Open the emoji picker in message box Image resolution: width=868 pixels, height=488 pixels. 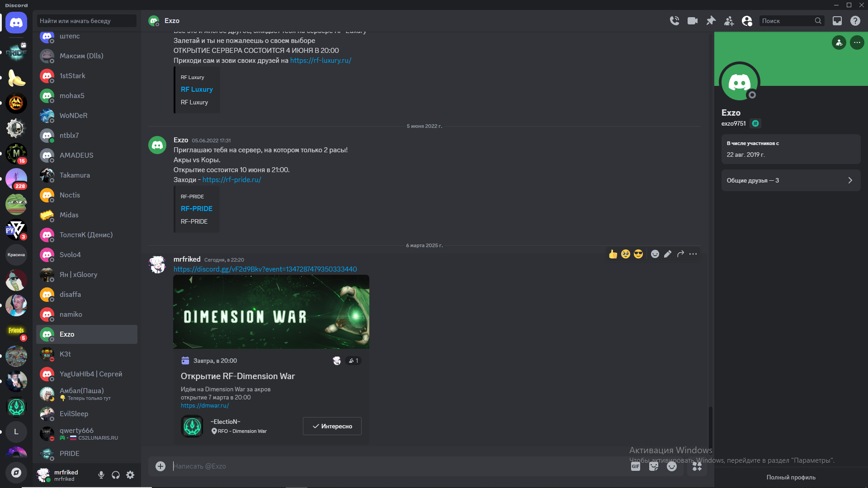(672, 466)
